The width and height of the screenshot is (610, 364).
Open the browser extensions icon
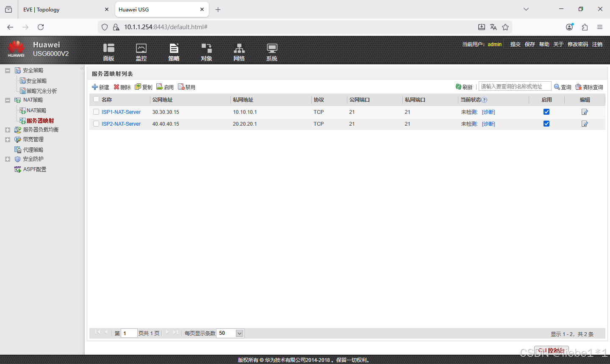tap(585, 27)
